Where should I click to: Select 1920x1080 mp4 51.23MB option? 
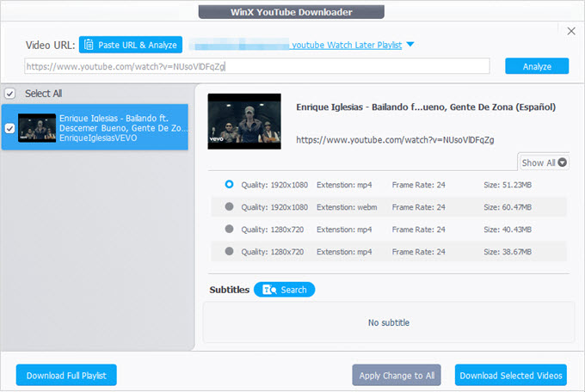point(229,184)
